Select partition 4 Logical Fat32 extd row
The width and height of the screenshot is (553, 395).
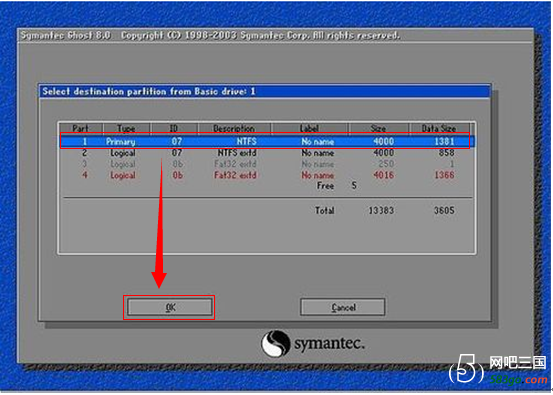267,175
